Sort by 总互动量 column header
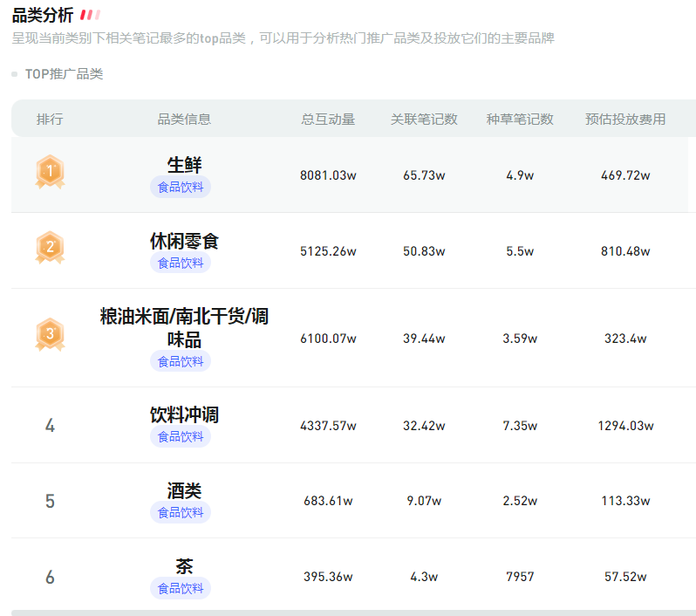 [328, 120]
